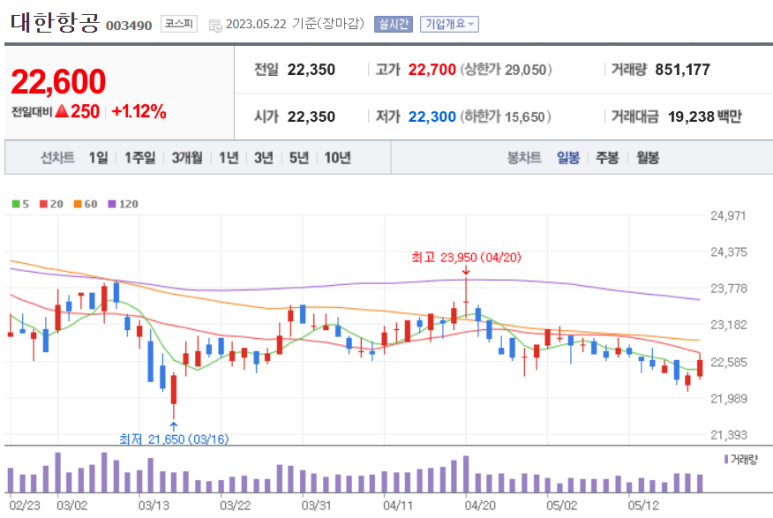Click the 최고 23,950 (04/20) marker

coord(466,257)
